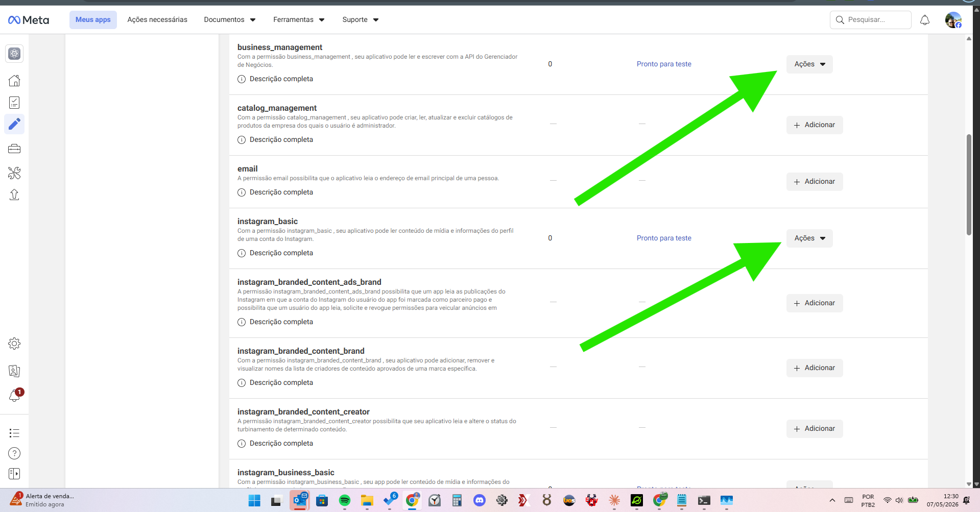Image resolution: width=980 pixels, height=512 pixels.
Task: Open terminal app from the taskbar
Action: [704, 501]
